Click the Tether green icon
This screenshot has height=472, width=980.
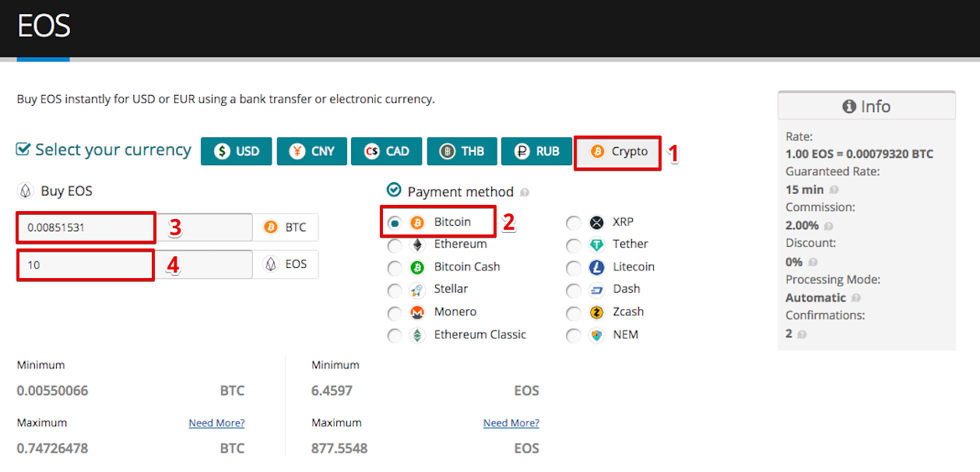597,245
